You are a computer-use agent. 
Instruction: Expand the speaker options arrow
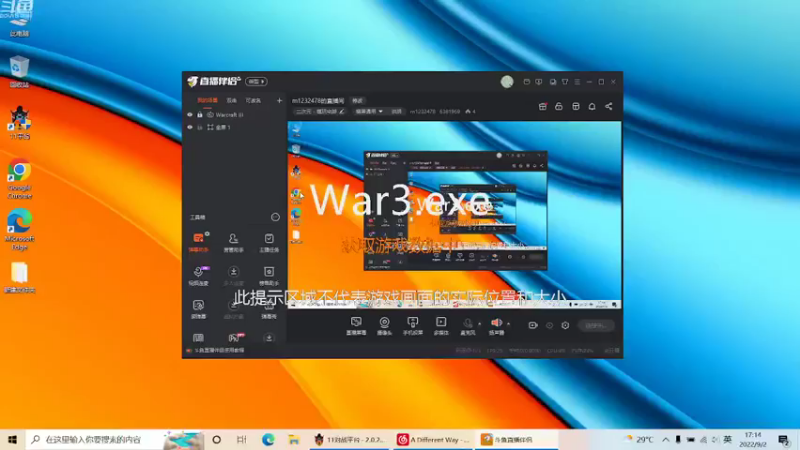[x=508, y=323]
